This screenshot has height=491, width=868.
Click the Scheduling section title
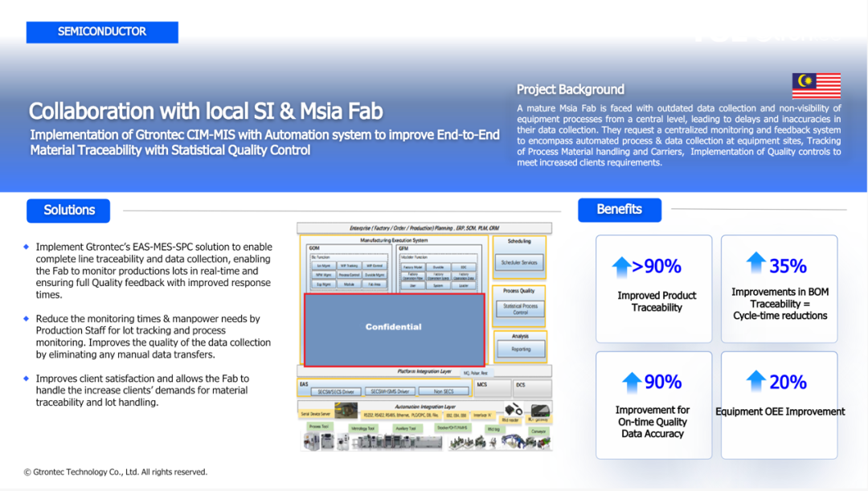tap(519, 241)
